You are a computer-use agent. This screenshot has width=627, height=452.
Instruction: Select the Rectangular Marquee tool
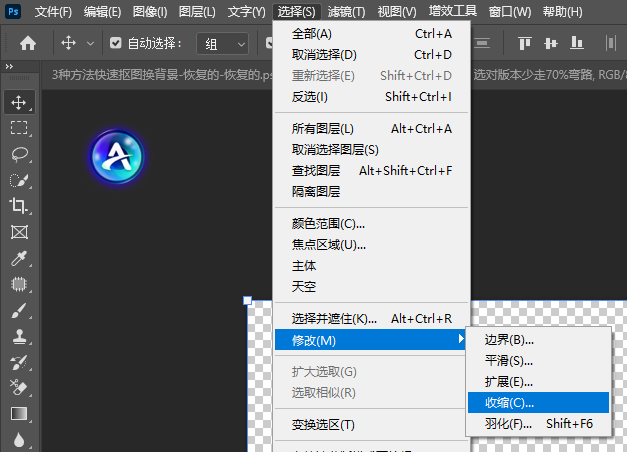[x=19, y=128]
